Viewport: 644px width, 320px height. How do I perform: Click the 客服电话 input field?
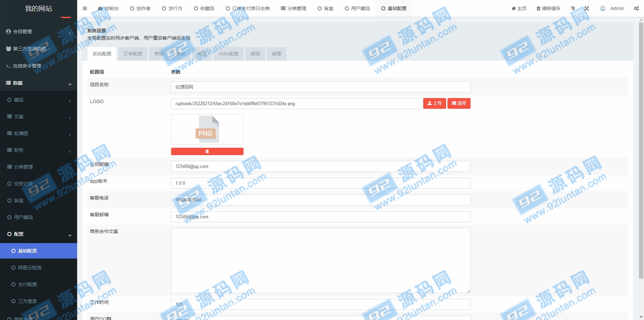click(321, 200)
